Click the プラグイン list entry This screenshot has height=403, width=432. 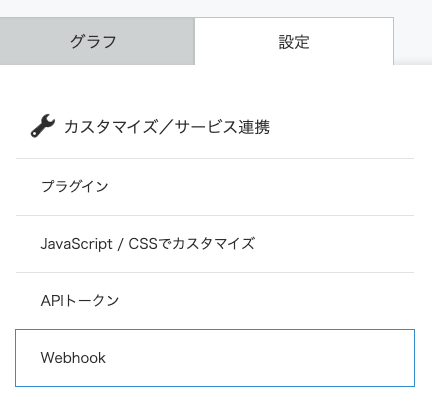coord(215,187)
